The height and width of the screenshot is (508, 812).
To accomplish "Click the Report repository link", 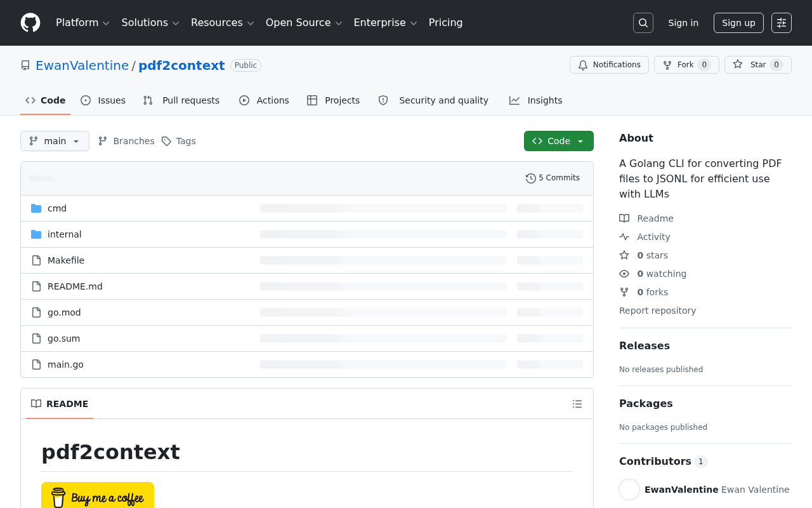I will (657, 311).
